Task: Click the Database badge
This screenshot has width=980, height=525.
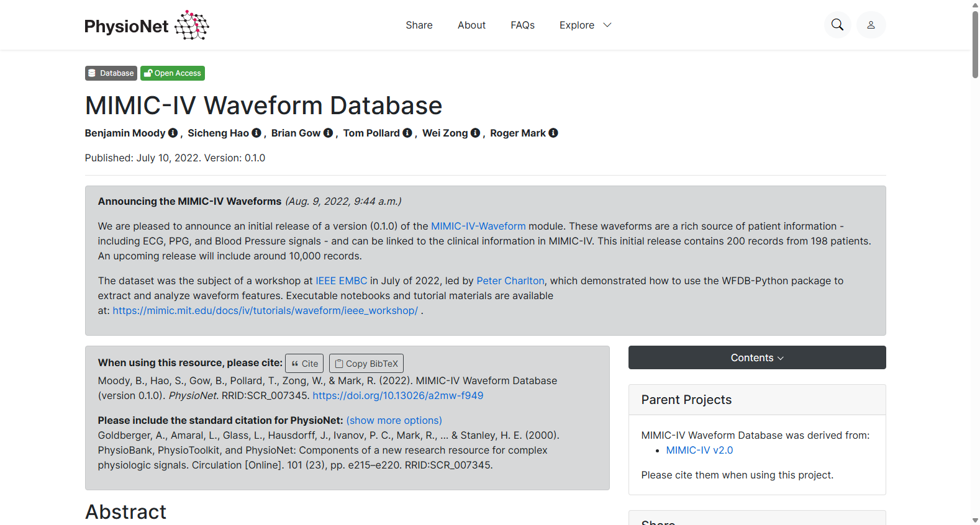Action: click(x=111, y=73)
